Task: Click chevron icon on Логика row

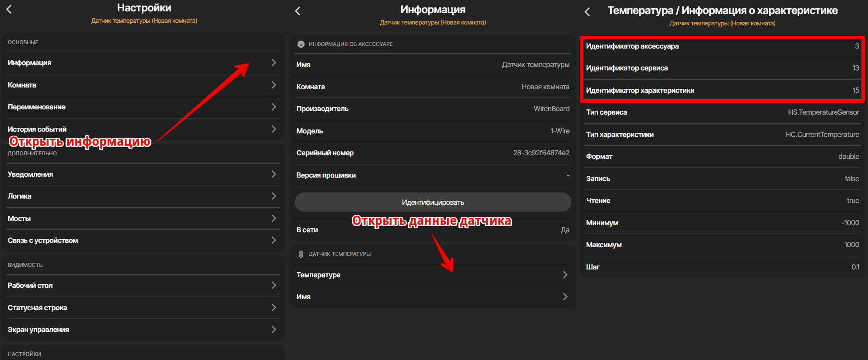Action: 273,196
